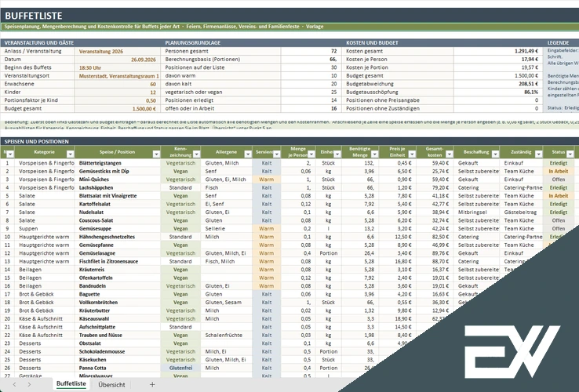Select the 18,90 € price in Käseauswahl row
This screenshot has width=579, height=392.
click(397, 318)
